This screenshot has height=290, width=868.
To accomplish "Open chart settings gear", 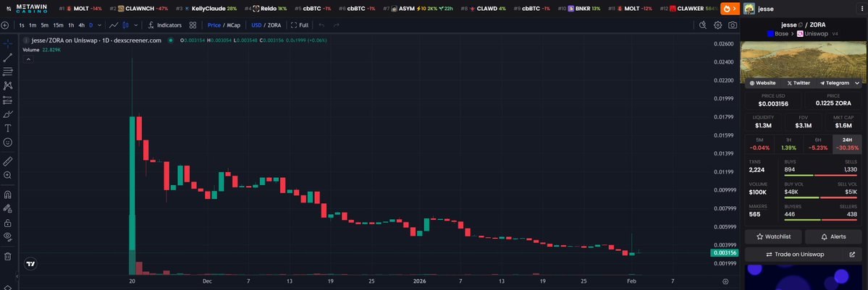I will [x=718, y=25].
